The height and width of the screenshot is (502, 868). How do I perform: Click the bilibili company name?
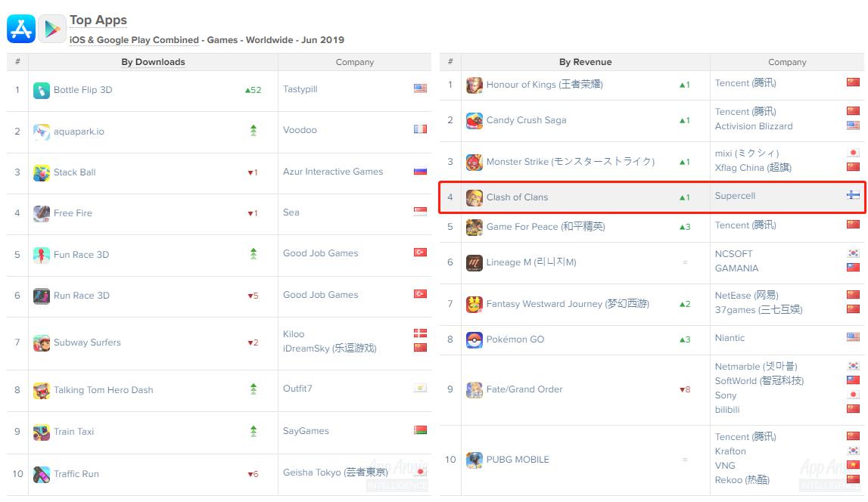coord(726,410)
